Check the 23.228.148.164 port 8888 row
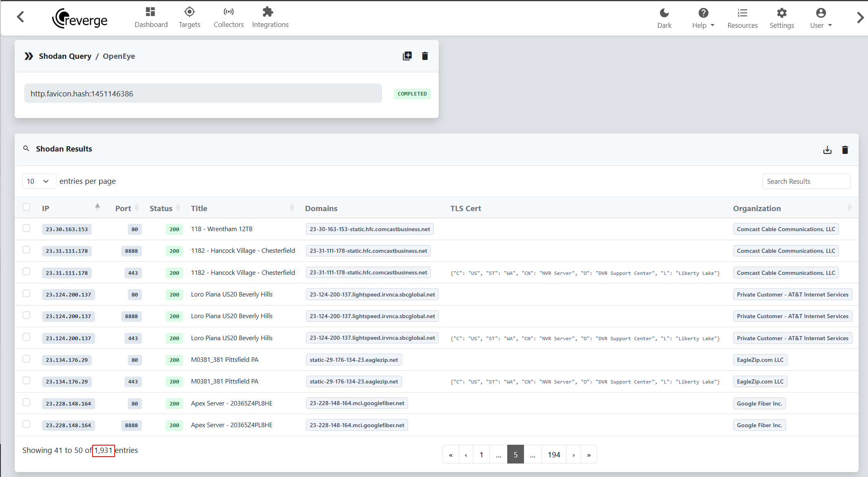This screenshot has width=868, height=477. click(x=27, y=424)
